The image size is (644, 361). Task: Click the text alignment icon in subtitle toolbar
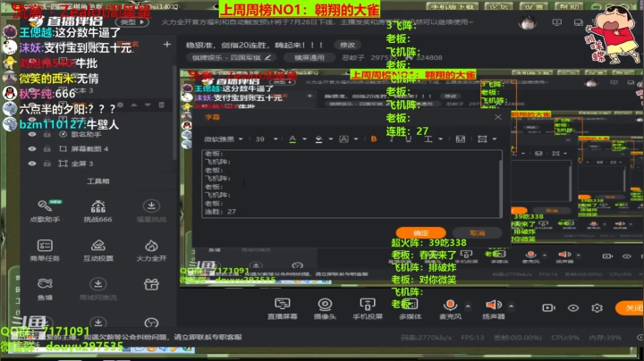(x=428, y=139)
